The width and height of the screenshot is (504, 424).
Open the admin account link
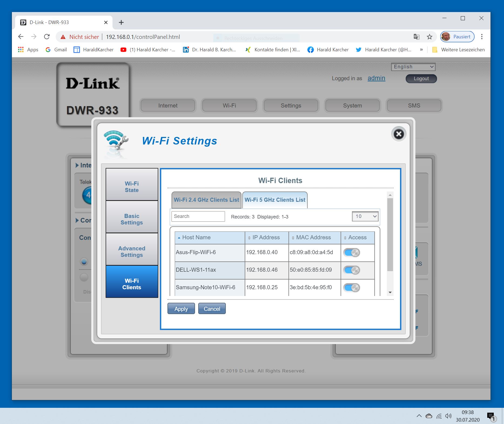pos(376,78)
